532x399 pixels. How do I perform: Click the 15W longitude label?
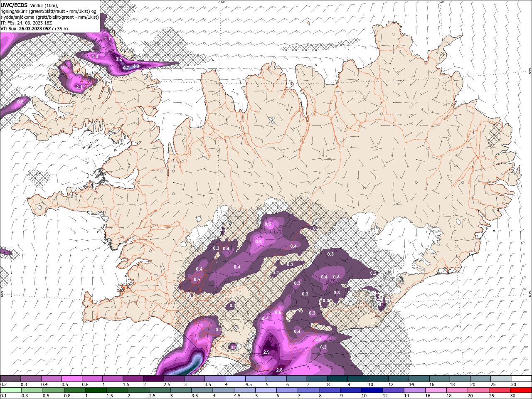coord(440,2)
